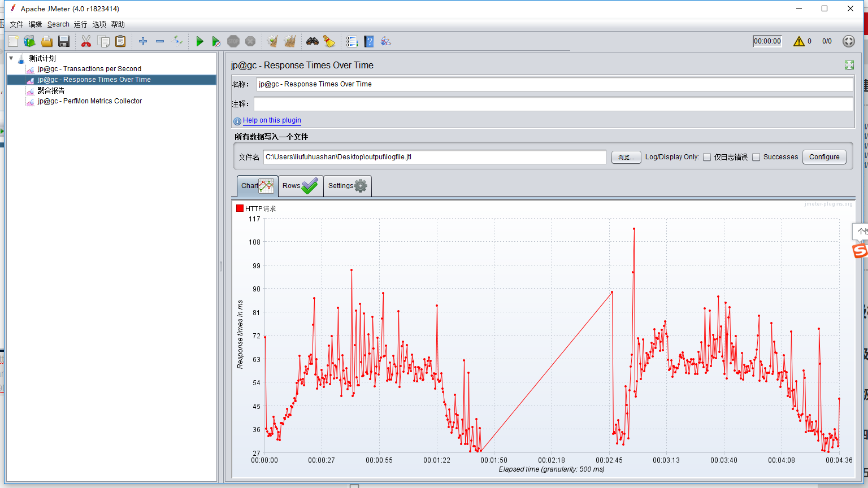The width and height of the screenshot is (868, 488).
Task: Select the 聚合报告 tree item
Action: [51, 90]
